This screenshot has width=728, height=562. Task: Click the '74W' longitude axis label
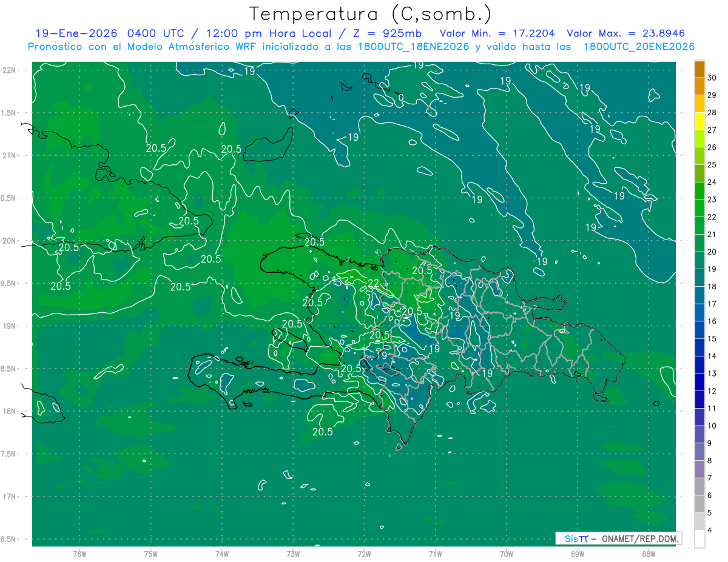click(221, 554)
